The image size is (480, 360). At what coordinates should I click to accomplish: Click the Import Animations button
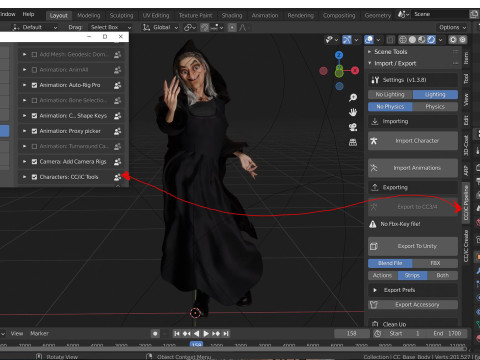coord(413,168)
